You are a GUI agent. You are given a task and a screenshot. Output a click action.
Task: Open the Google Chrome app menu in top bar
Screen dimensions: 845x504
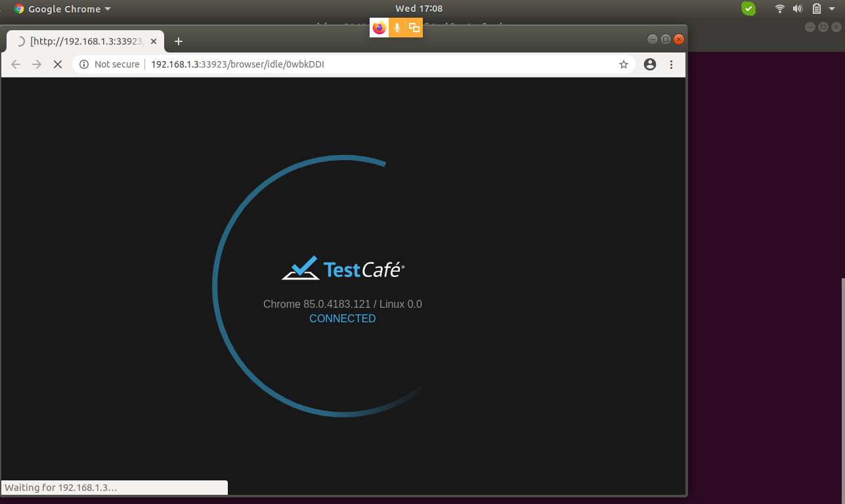62,9
